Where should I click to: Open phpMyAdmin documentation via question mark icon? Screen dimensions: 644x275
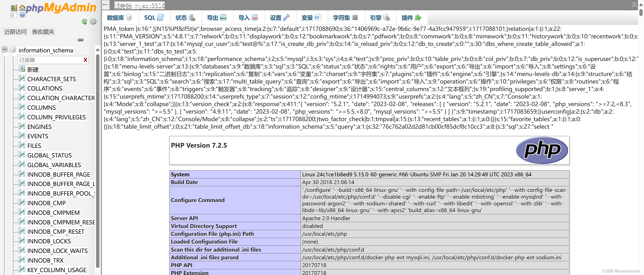pos(22,15)
